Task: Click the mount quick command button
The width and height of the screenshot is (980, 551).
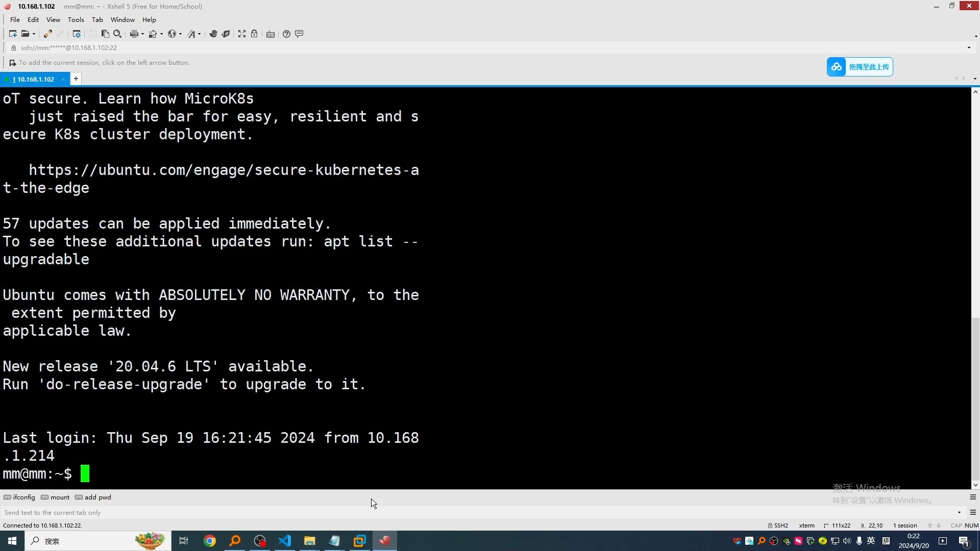Action: (x=55, y=497)
